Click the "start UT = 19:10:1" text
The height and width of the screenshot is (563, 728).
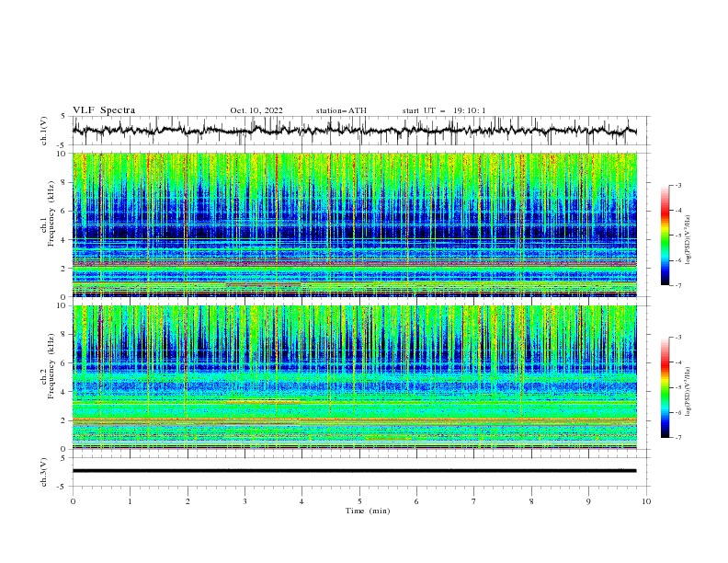(x=444, y=110)
